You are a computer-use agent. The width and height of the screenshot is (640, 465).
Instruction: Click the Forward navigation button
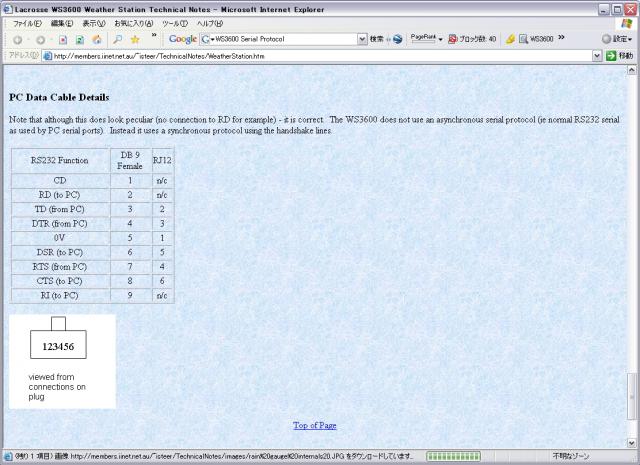click(40, 40)
